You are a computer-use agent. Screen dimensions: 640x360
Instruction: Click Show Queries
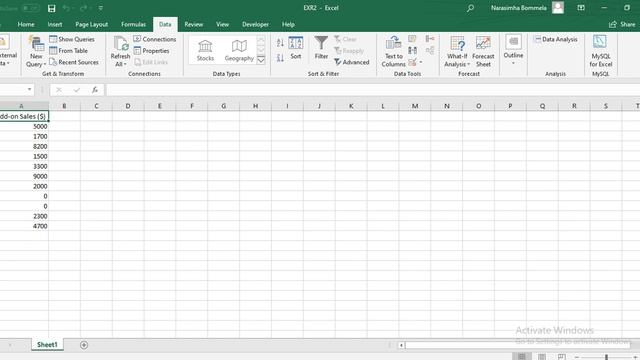tap(72, 39)
